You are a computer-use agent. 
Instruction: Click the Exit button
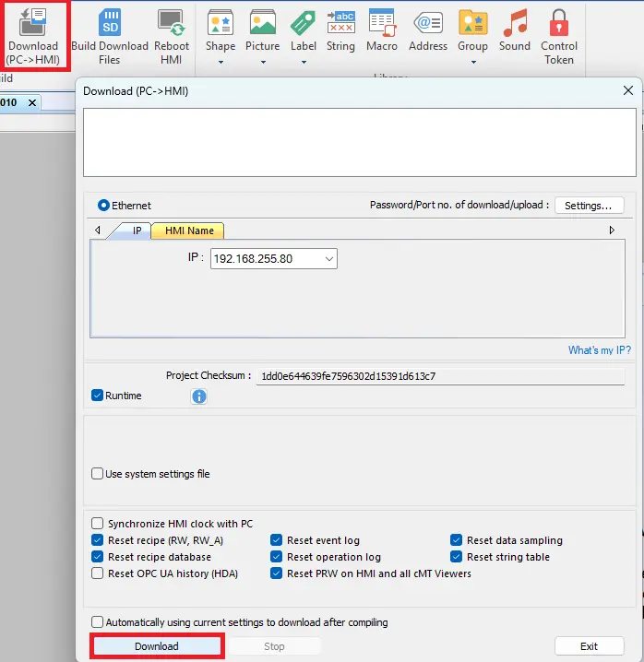tap(589, 646)
